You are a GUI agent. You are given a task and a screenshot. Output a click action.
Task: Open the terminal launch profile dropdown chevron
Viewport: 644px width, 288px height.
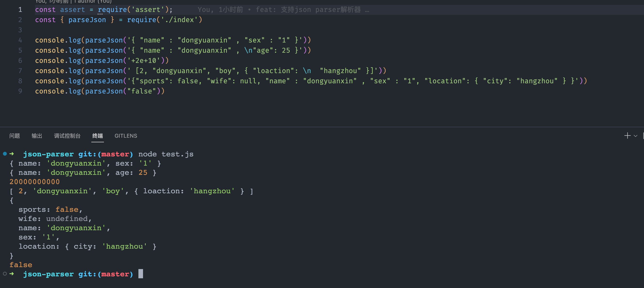(635, 136)
